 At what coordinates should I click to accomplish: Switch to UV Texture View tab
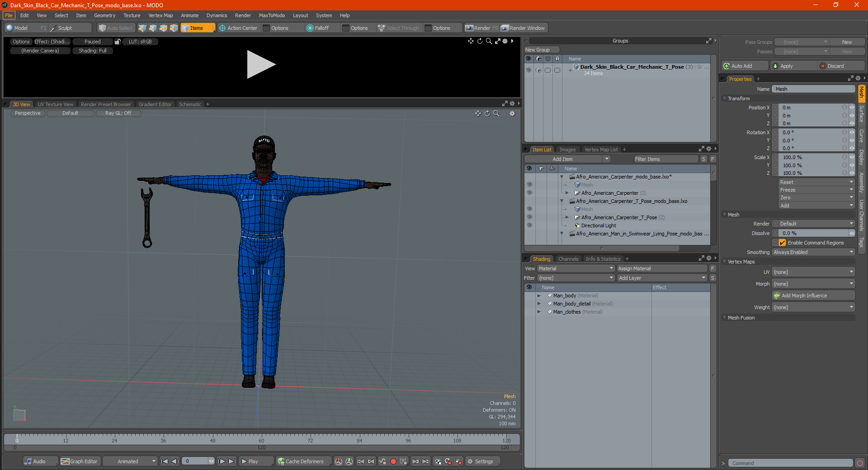[55, 104]
